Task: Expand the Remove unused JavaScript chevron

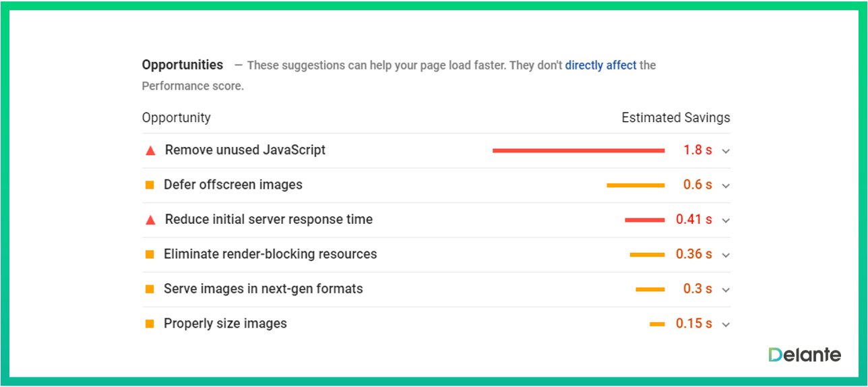Action: (x=726, y=151)
